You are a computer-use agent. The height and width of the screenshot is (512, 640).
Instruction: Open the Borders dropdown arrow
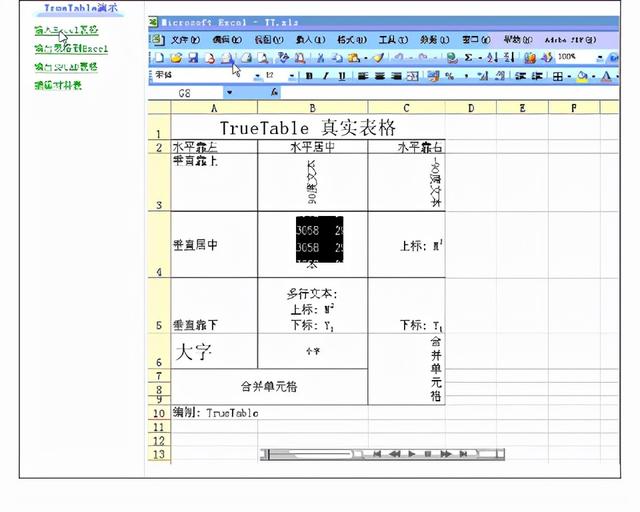point(569,76)
